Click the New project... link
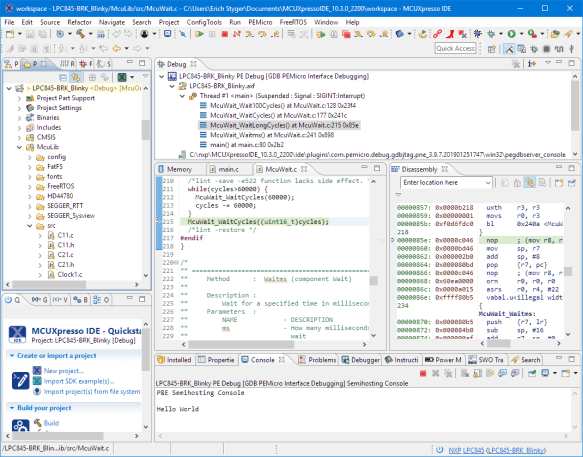Image resolution: width=583 pixels, height=457 pixels. click(x=64, y=371)
